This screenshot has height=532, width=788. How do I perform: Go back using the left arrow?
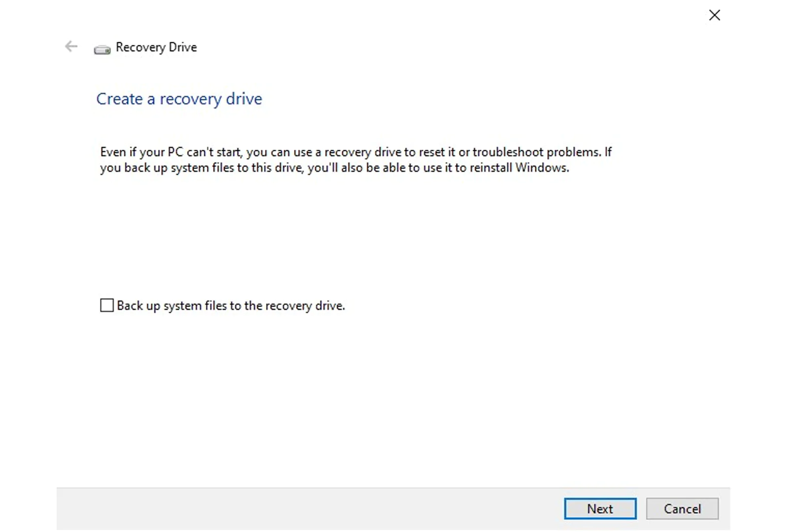coord(71,46)
